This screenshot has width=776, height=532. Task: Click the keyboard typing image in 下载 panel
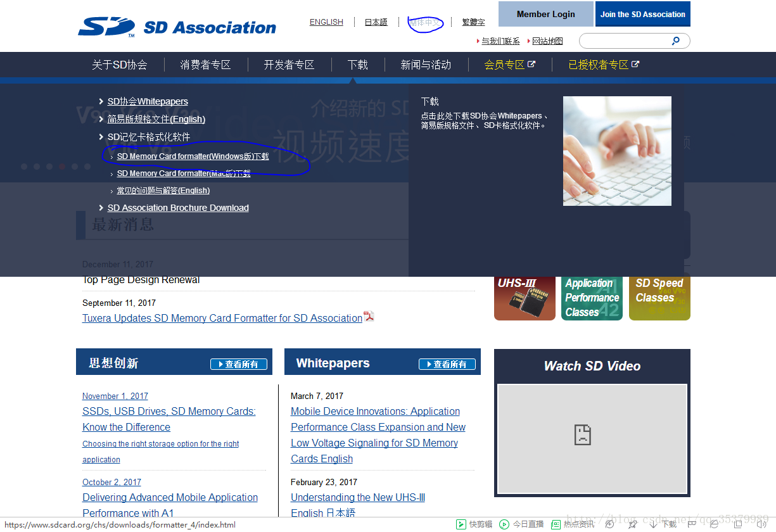617,151
